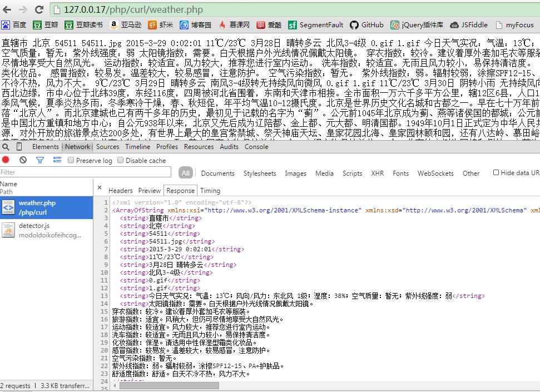The image size is (540, 392).
Task: Open the Headers tab of the request
Action: click(x=121, y=191)
